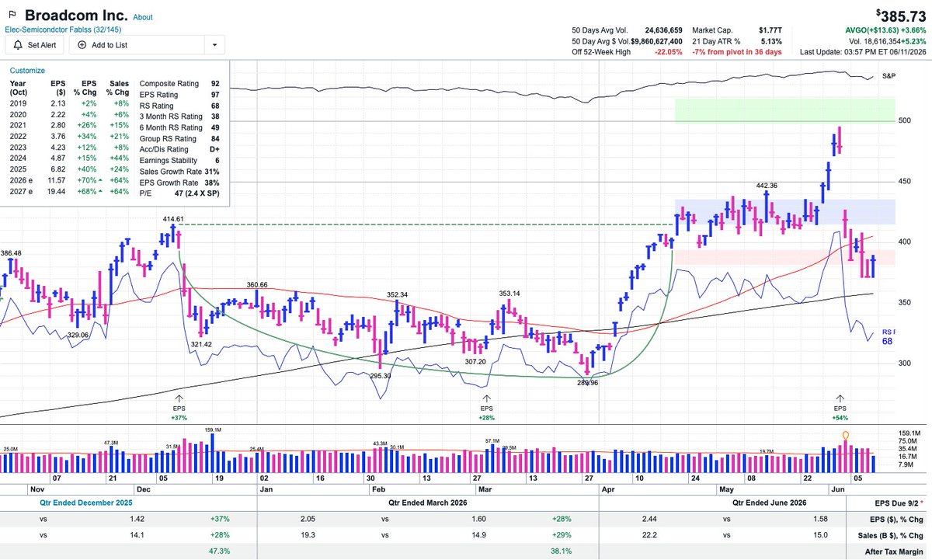
Task: Click the plus circle icon in Add to List
Action: tap(82, 45)
